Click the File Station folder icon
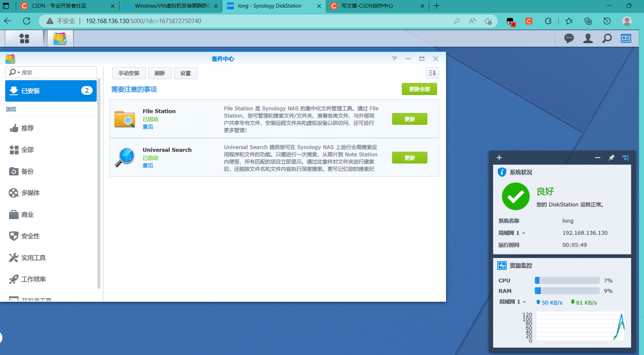This screenshot has width=644, height=355. [x=125, y=119]
